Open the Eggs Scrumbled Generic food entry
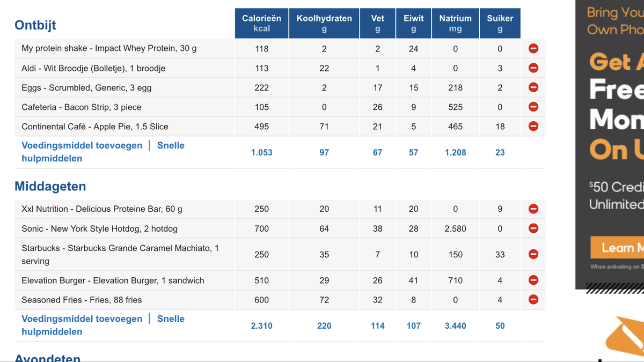This screenshot has height=362, width=644. click(86, 88)
